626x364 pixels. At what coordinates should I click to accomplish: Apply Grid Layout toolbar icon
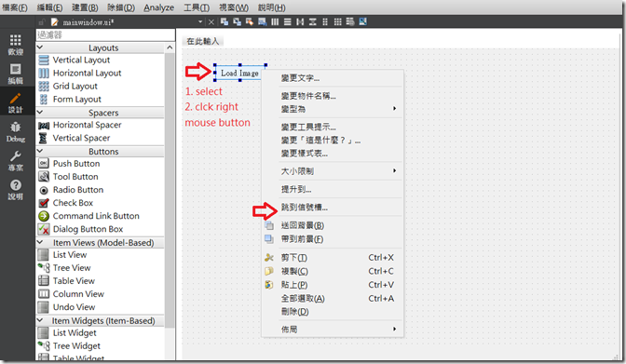(338, 22)
